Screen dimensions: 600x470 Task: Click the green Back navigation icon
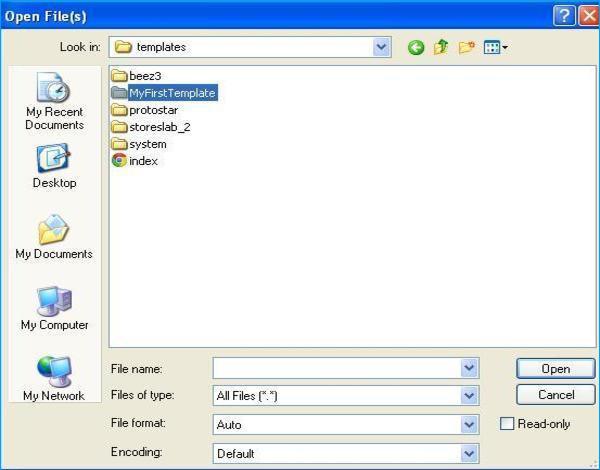point(416,47)
